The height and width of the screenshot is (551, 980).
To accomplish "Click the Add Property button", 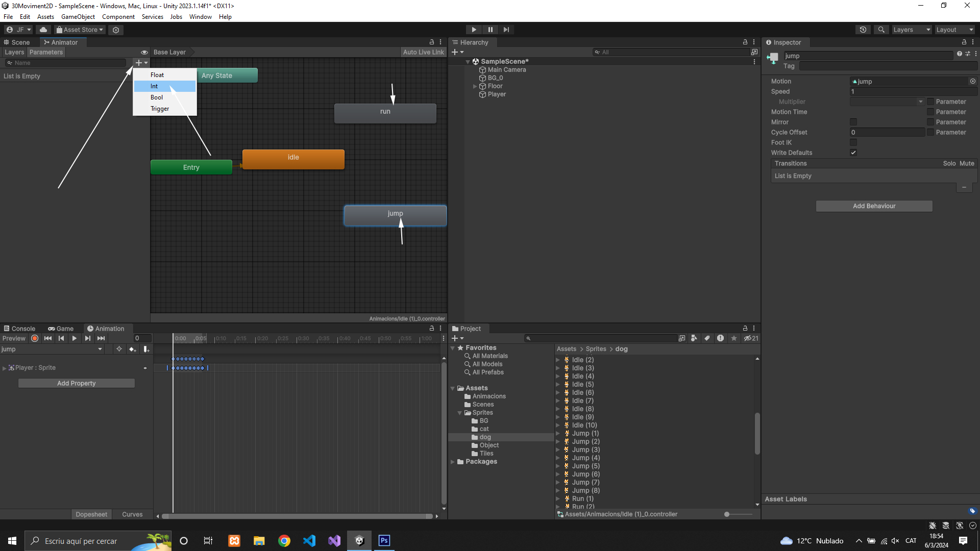I will 77,383.
